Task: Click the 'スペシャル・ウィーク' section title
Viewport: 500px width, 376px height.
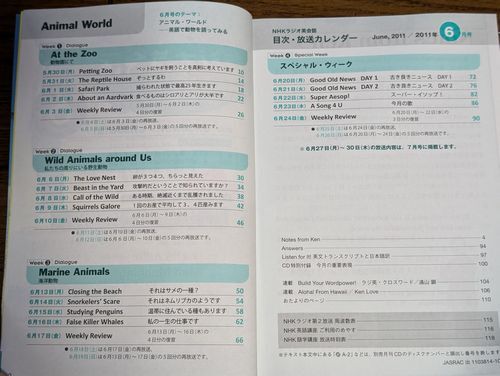Action: [x=316, y=65]
